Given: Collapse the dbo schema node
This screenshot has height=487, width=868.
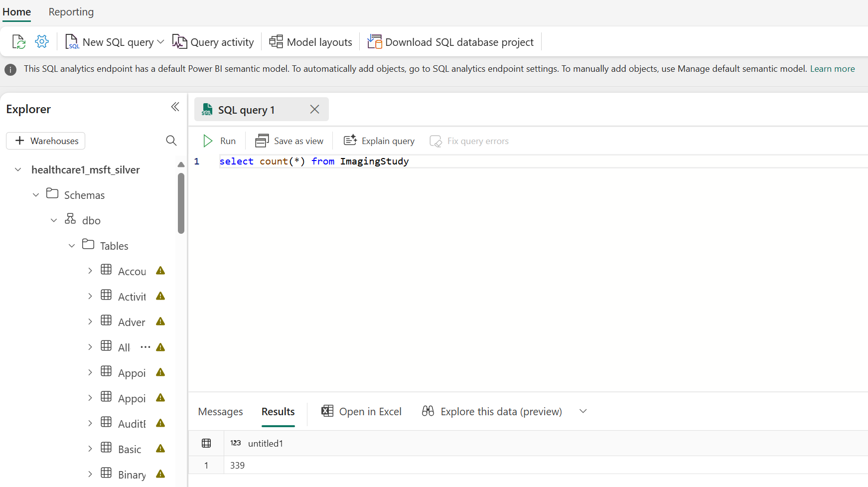Looking at the screenshot, I should tap(54, 220).
